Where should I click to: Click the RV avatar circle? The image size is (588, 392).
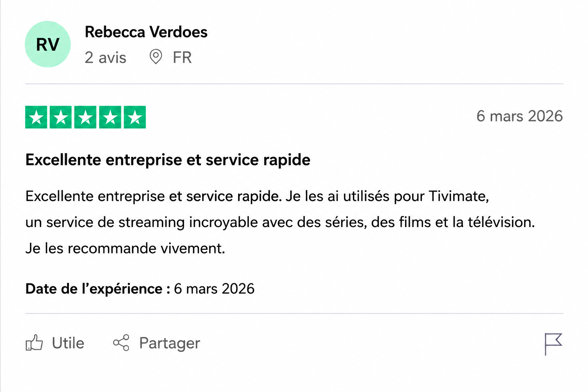tap(48, 44)
